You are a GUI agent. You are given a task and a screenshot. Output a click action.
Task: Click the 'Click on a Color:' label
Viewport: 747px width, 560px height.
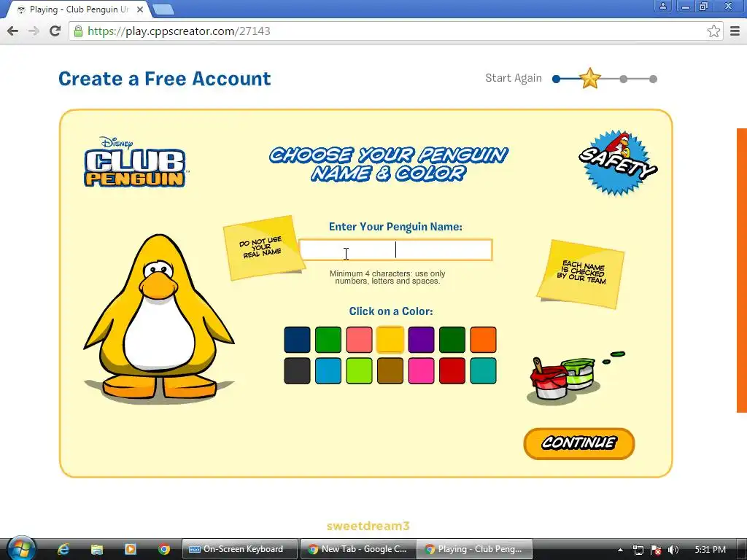[391, 311]
